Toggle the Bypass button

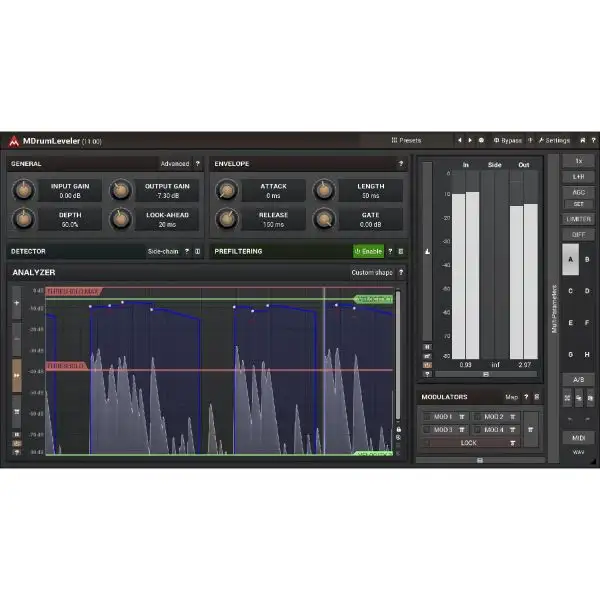pyautogui.click(x=508, y=141)
